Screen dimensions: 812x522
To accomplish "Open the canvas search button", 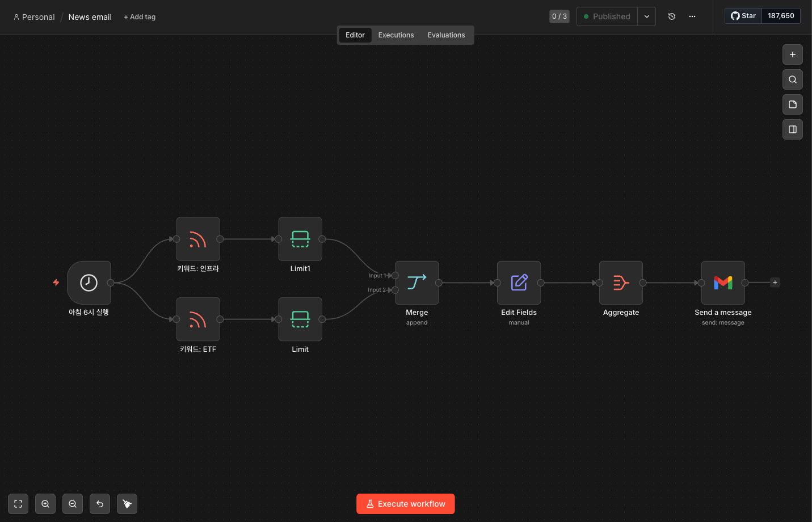I will tap(793, 79).
